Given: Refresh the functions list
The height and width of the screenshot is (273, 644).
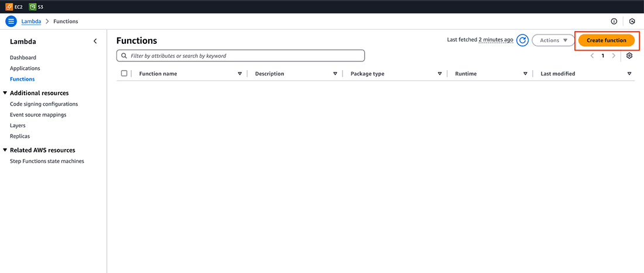Looking at the screenshot, I should pyautogui.click(x=522, y=40).
